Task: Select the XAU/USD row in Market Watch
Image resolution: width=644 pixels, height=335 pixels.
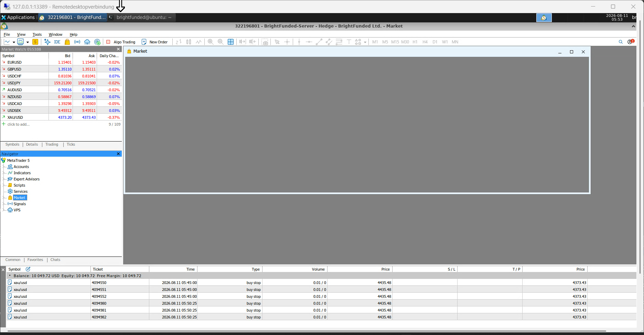Action: click(x=61, y=117)
